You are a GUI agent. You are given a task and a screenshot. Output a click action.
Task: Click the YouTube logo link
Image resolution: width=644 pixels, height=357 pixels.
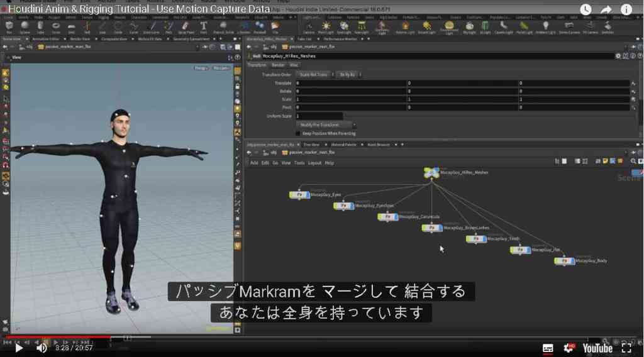[x=597, y=349]
